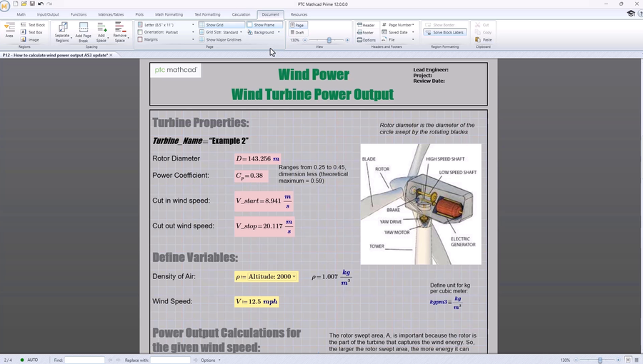
Task: Insert an Area region
Action: click(9, 30)
